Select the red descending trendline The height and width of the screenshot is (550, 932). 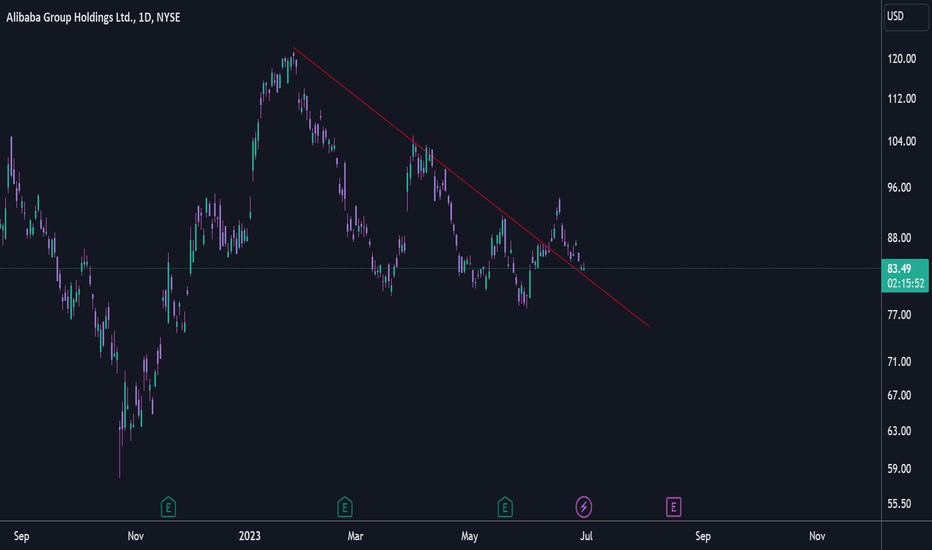470,186
